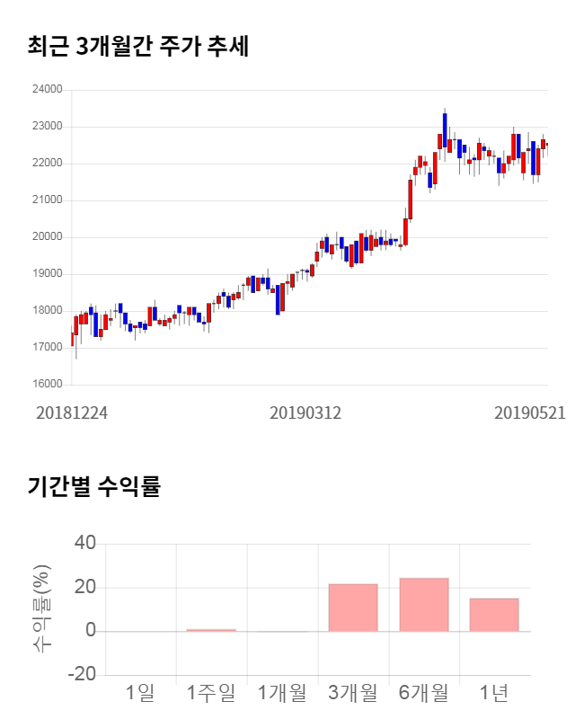The width and height of the screenshot is (575, 728).
Task: Click the 3개월 axis label
Action: (x=353, y=693)
